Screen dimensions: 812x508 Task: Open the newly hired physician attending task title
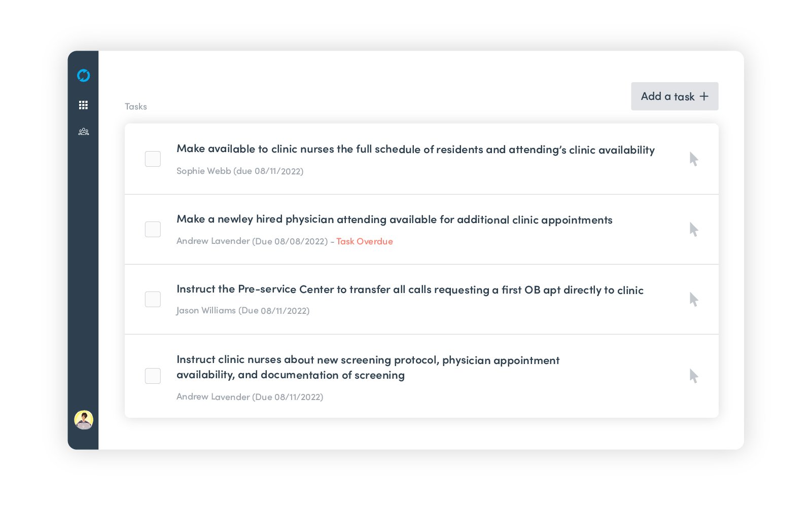click(x=394, y=220)
